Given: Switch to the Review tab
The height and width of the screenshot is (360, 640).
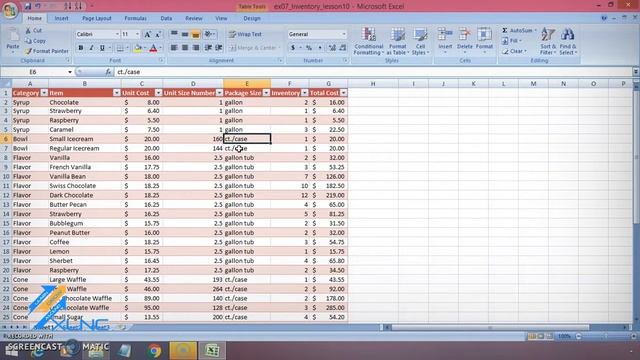Looking at the screenshot, I should click(x=193, y=18).
